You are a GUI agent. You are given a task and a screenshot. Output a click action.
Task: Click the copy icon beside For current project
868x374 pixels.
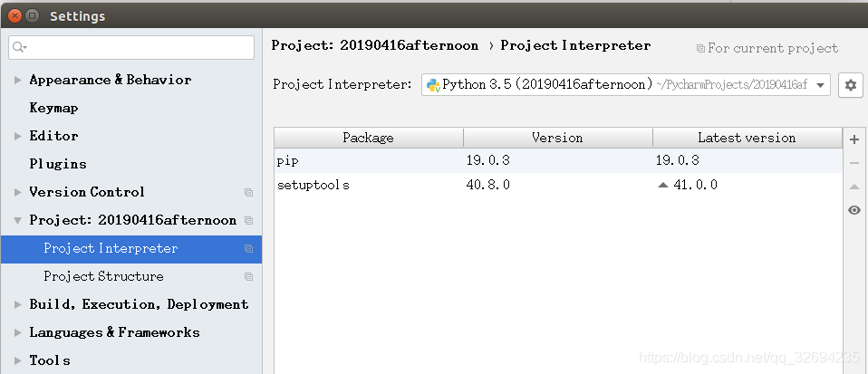point(700,49)
